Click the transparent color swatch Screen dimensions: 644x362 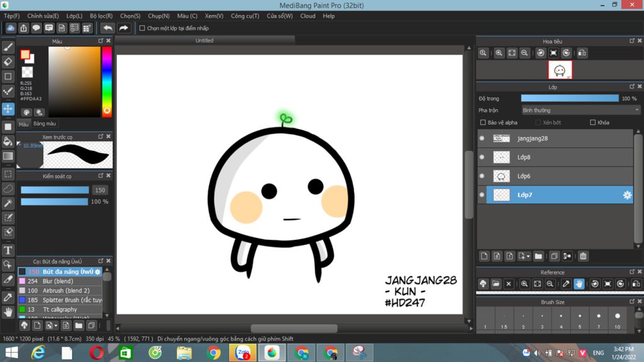point(27,72)
